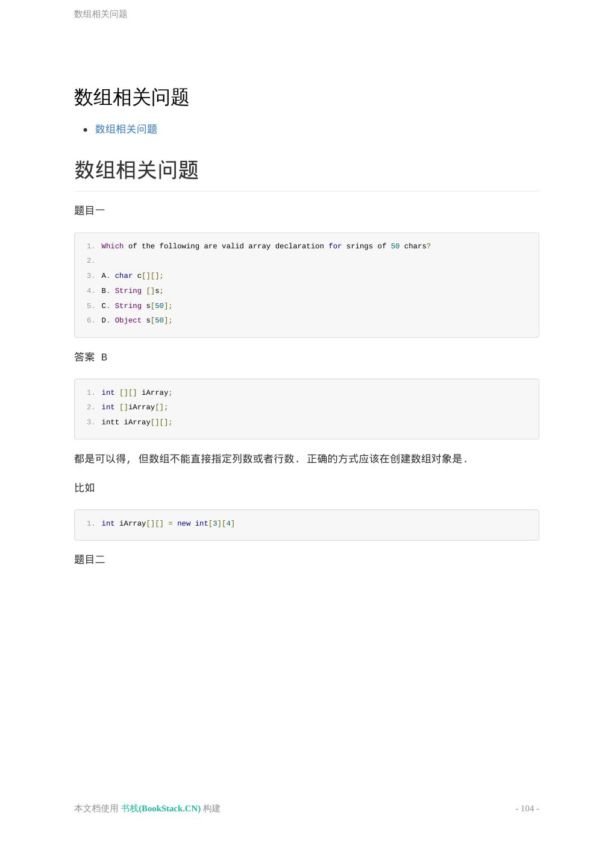Image resolution: width=614 pixels, height=868 pixels.
Task: Click the paragraph starting with 都是可以得
Action: (x=271, y=459)
